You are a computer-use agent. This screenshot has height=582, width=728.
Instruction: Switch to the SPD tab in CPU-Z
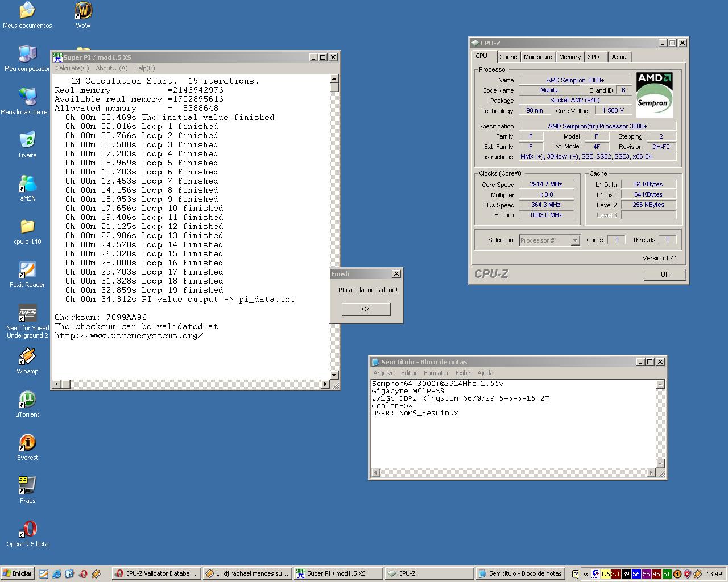[x=593, y=57]
